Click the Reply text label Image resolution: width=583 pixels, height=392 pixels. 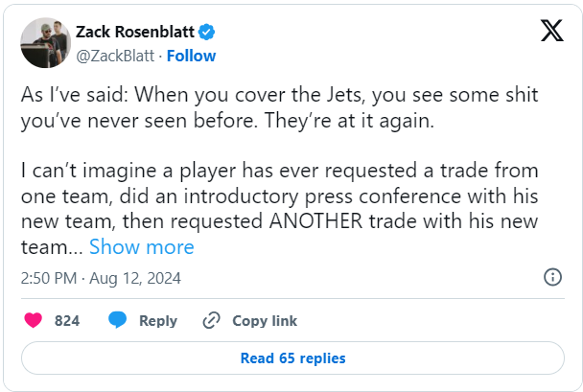click(158, 320)
